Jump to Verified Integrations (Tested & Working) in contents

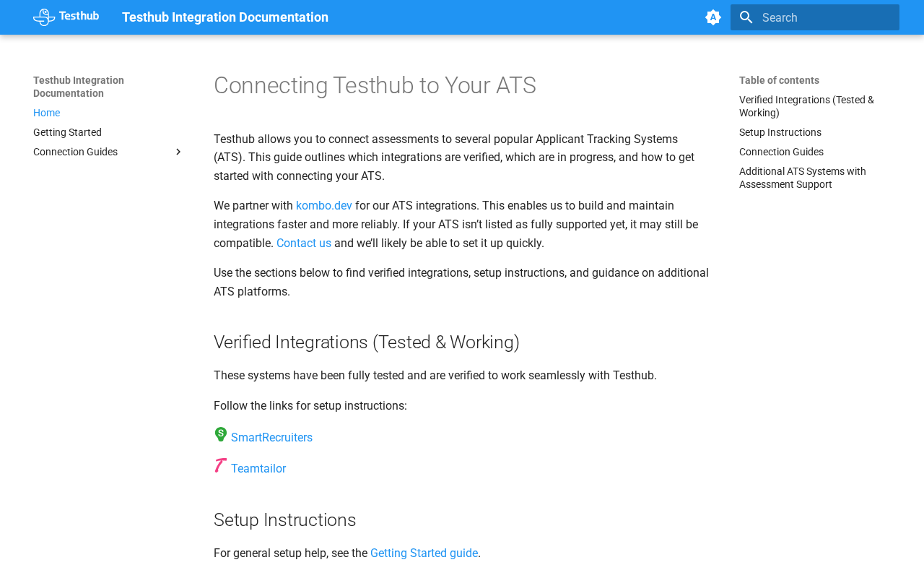[806, 106]
